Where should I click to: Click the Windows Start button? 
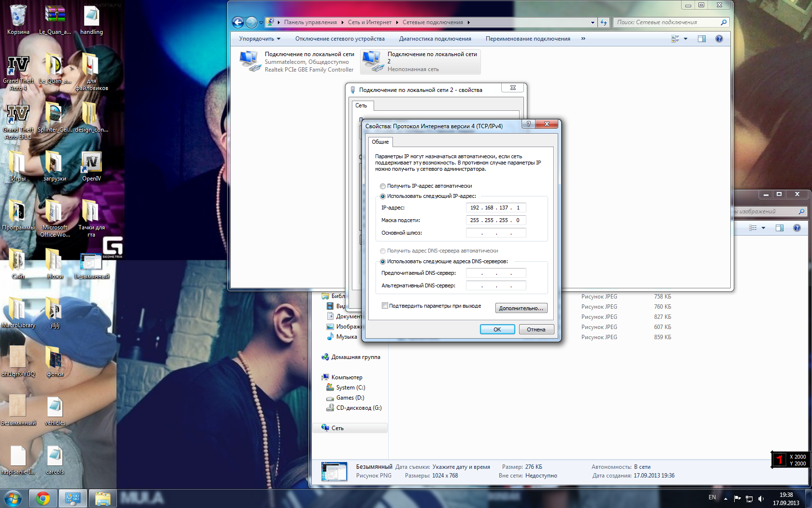[13, 498]
